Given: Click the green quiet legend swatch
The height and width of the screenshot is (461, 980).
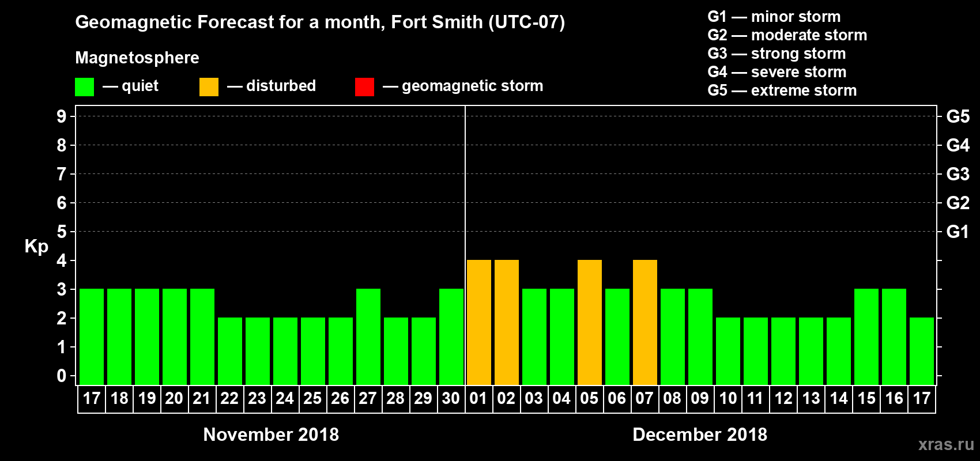Looking at the screenshot, I should pos(85,87).
